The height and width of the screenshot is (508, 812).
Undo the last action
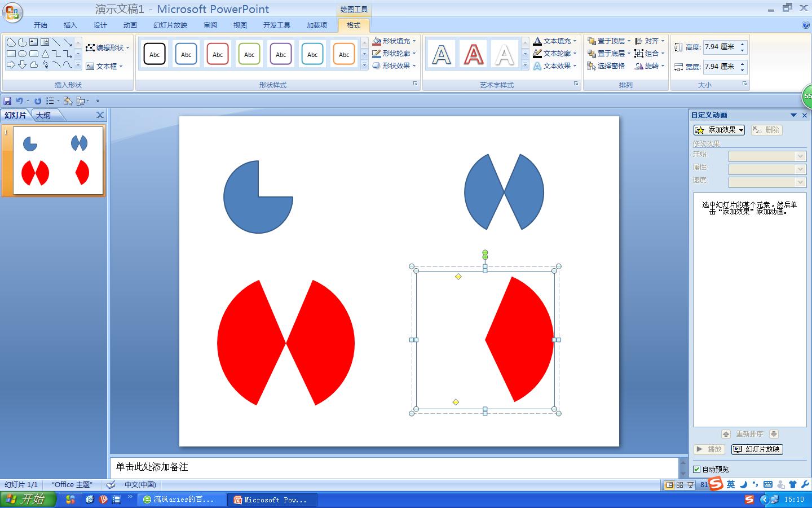click(x=20, y=100)
